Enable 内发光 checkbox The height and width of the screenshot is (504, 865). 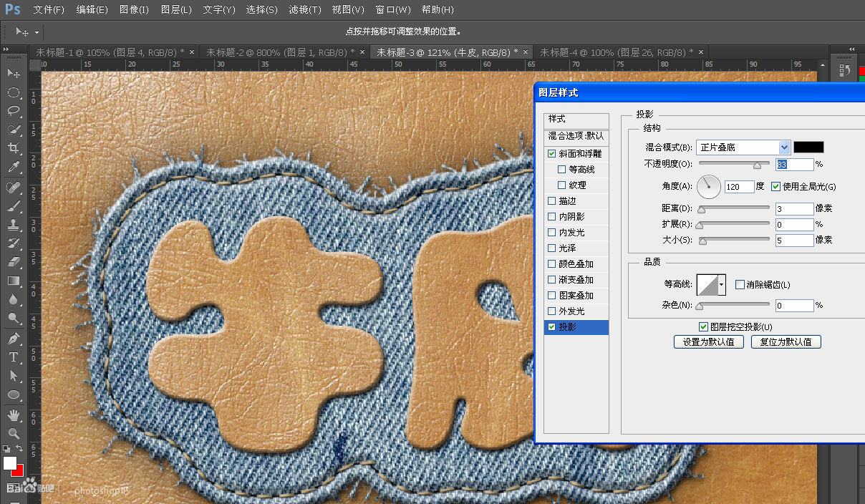tap(551, 233)
